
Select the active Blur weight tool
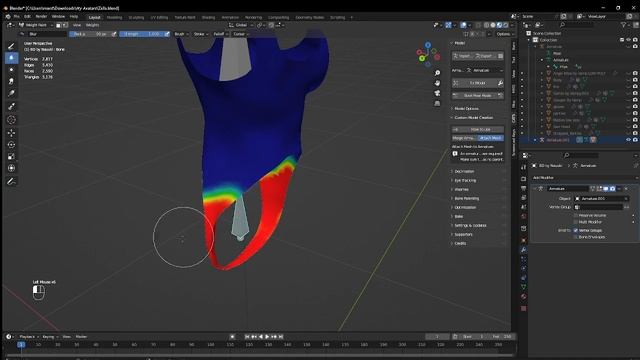pos(11,58)
